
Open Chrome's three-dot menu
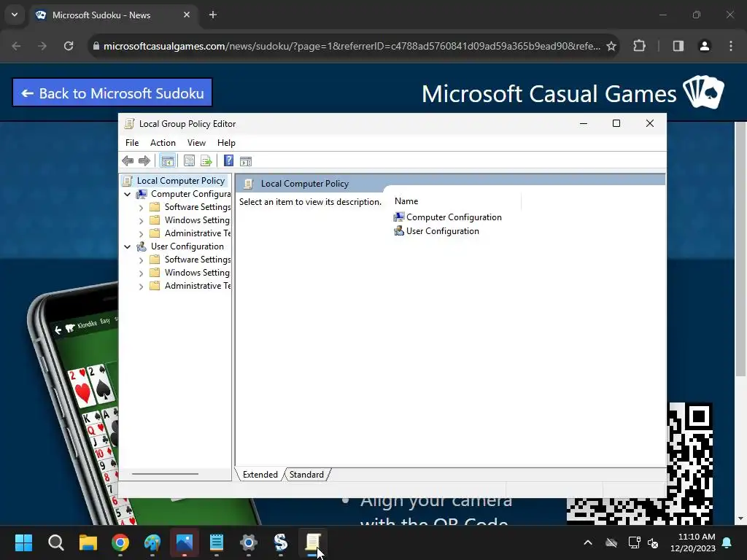pyautogui.click(x=731, y=46)
